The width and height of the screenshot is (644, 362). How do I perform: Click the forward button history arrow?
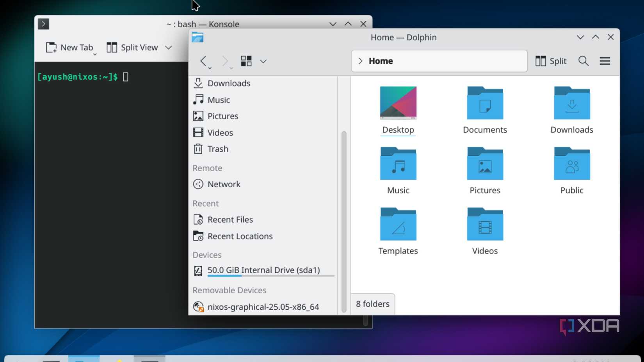(231, 68)
